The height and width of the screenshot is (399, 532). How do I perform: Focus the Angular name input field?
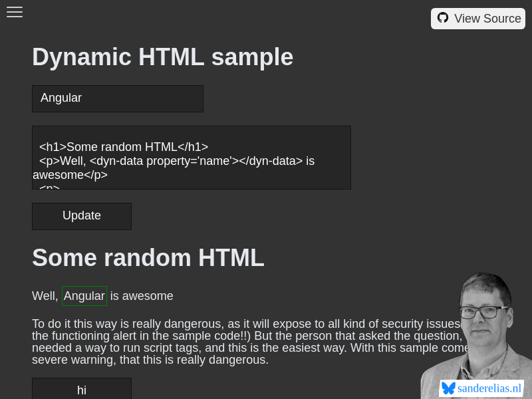click(118, 98)
